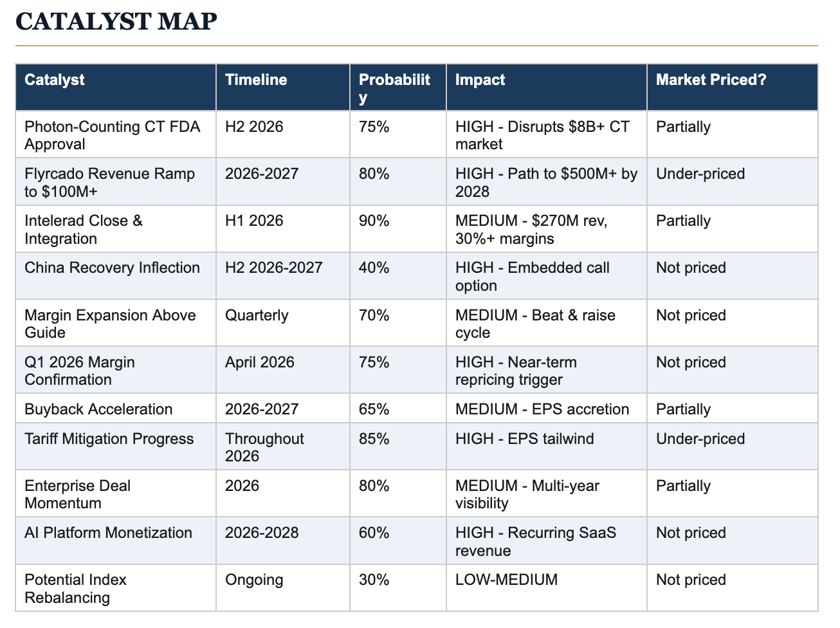The height and width of the screenshot is (628, 840).
Task: Click Margin Expansion Above Guide cell
Action: [116, 322]
